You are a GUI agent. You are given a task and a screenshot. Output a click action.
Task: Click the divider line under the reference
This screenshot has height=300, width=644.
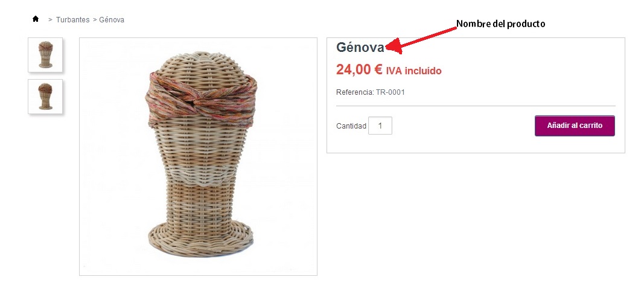476,106
